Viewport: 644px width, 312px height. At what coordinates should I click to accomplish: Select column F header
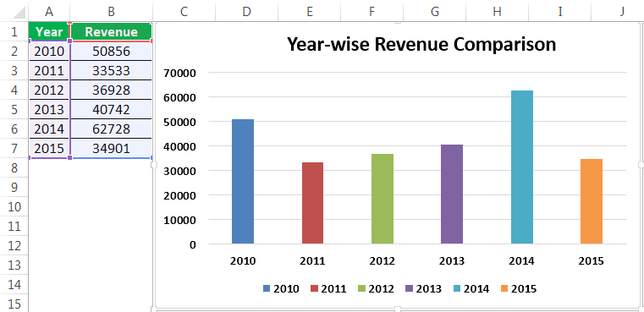pyautogui.click(x=372, y=12)
